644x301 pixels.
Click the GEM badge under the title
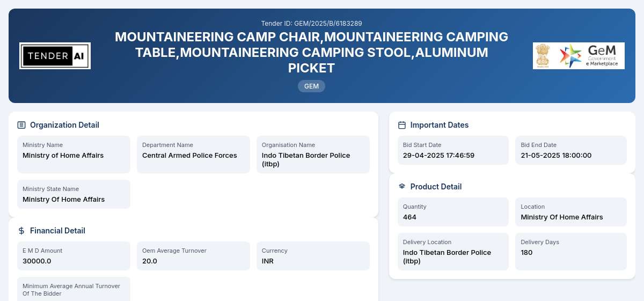coord(311,86)
